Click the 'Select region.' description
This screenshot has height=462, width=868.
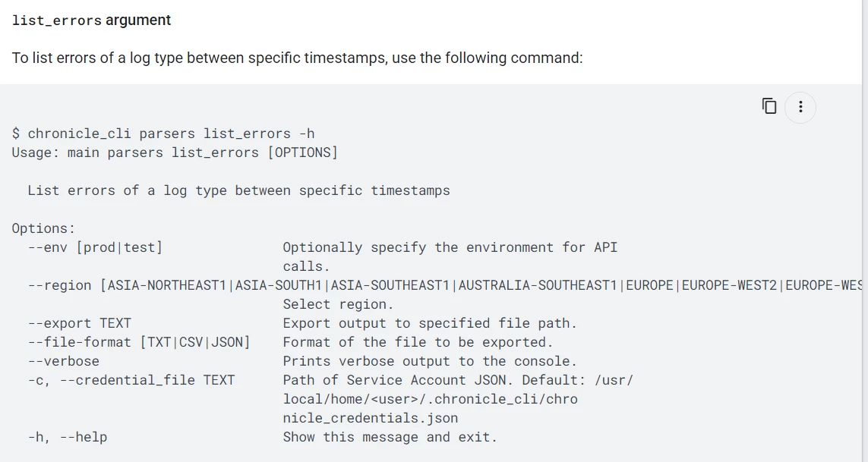338,304
